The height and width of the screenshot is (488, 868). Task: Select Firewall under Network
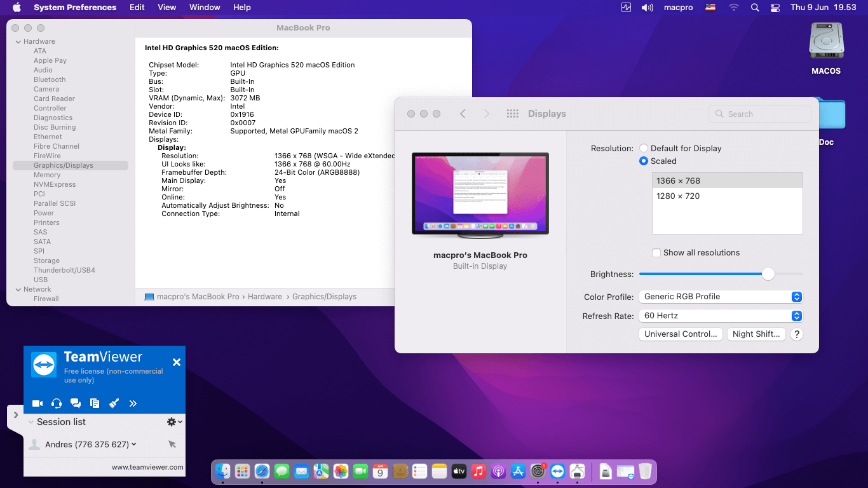46,299
